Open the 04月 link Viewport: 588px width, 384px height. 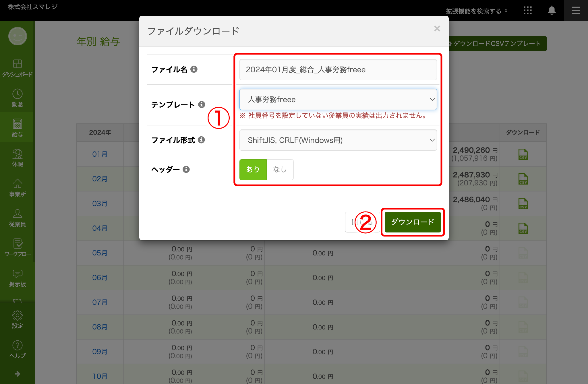pyautogui.click(x=100, y=228)
